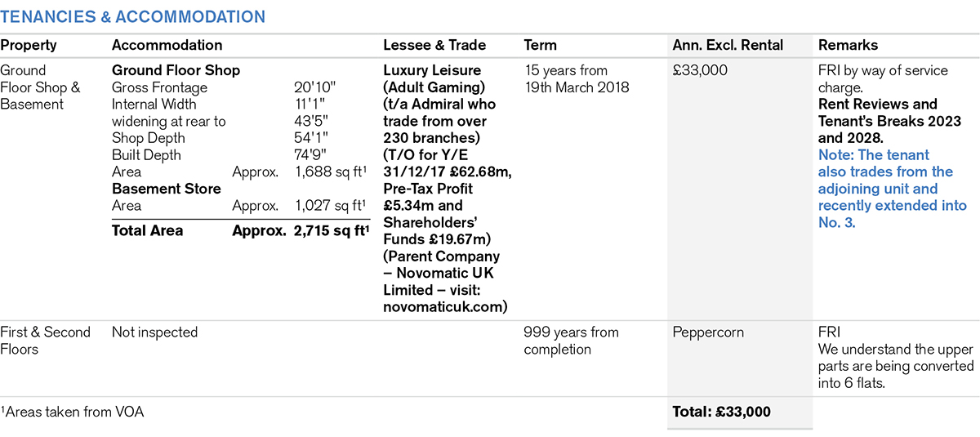Select the Ann. Excl. Rental header
Viewport: 980px width, 437px height.
[x=728, y=46]
